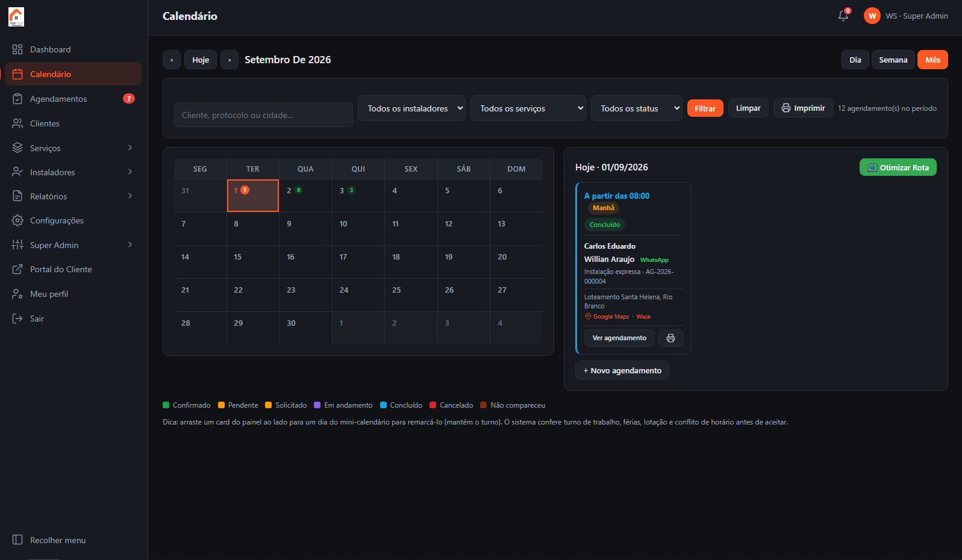Click the Sair logout icon
This screenshot has width=962, height=560.
click(x=17, y=319)
